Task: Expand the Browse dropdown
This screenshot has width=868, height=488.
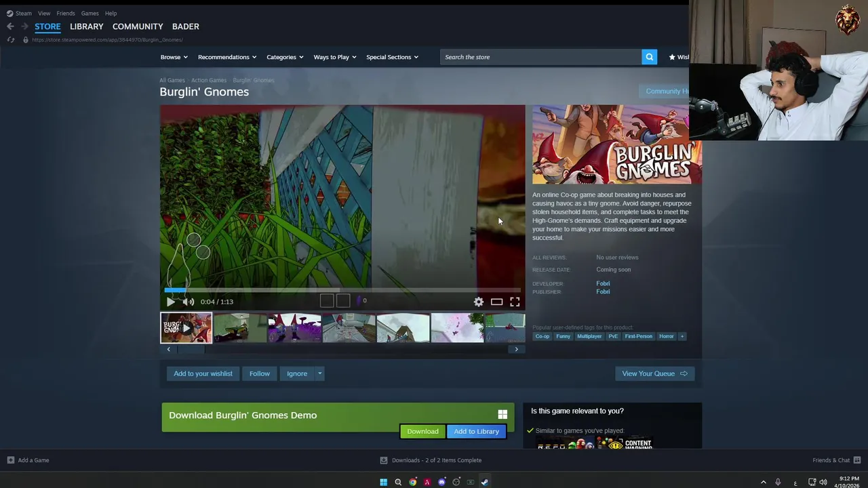Action: coord(174,57)
